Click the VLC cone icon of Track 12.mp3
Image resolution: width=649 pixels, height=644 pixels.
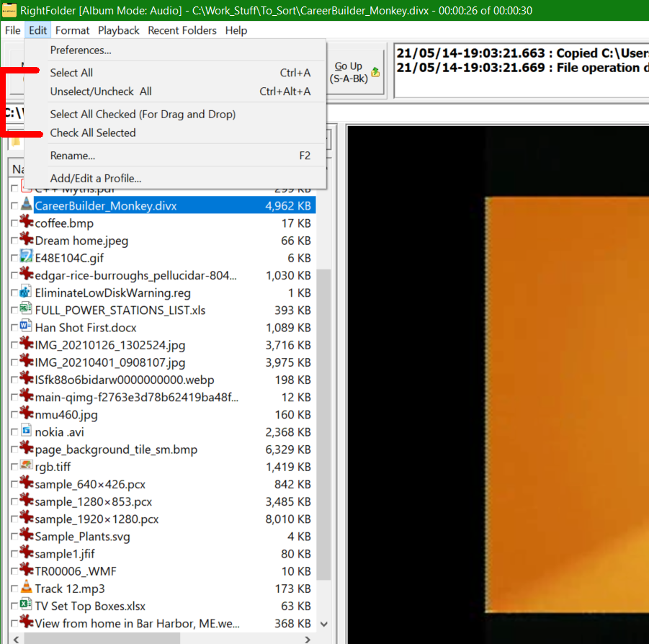(x=27, y=587)
